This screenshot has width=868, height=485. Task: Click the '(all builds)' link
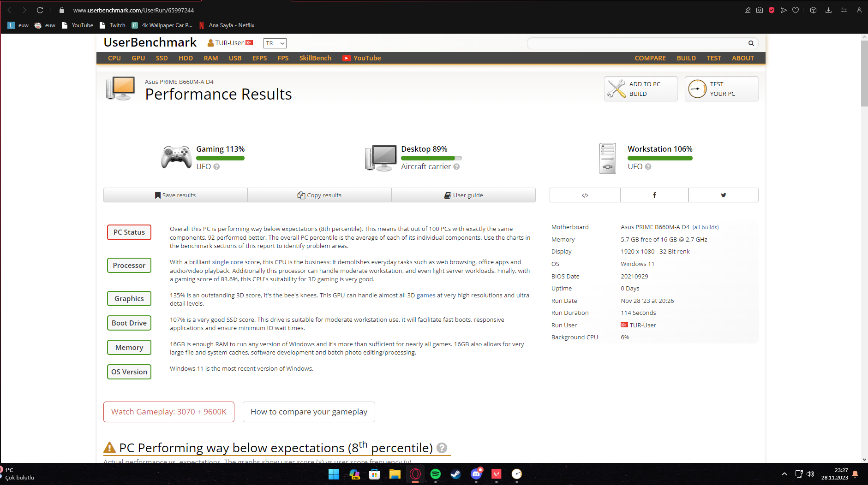click(x=706, y=227)
